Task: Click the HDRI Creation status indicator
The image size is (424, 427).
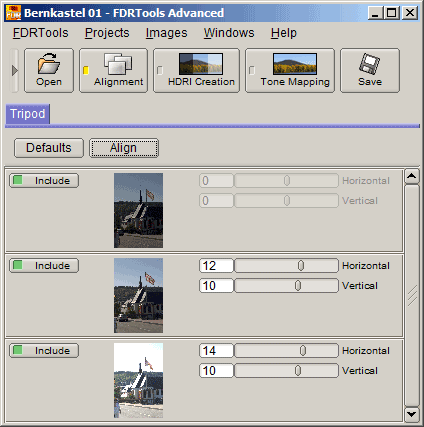Action: coord(160,70)
